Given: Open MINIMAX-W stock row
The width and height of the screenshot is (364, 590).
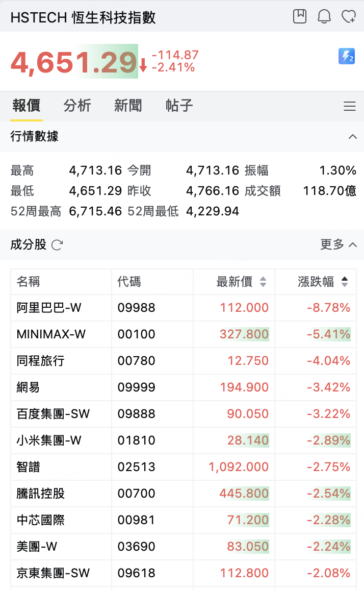Looking at the screenshot, I should coord(184,334).
